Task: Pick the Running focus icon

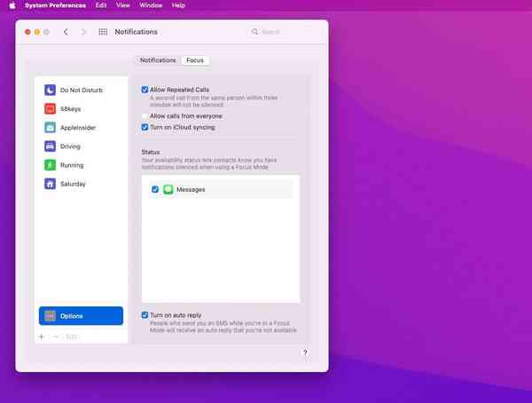Action: click(x=51, y=164)
